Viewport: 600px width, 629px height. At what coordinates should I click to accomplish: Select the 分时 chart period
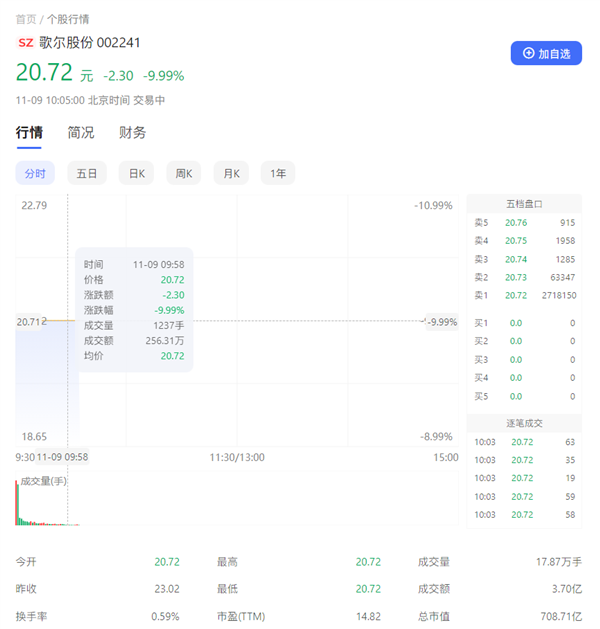pos(35,173)
